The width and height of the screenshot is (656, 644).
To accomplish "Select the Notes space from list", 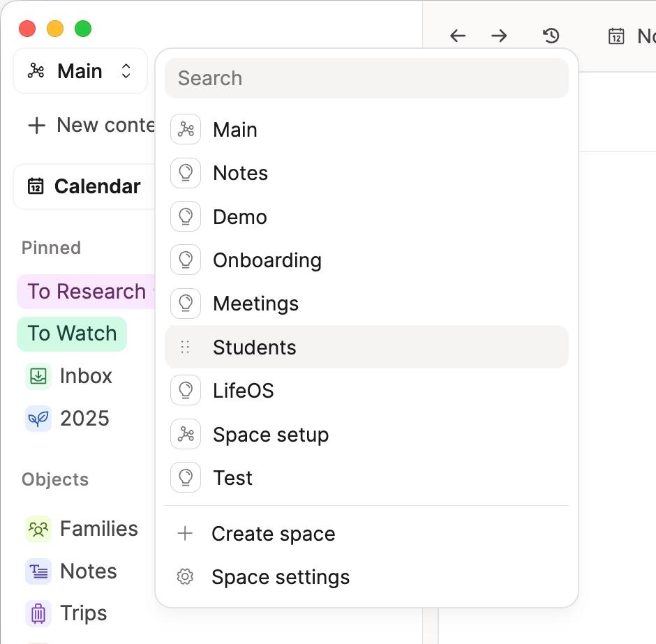I will tap(240, 173).
